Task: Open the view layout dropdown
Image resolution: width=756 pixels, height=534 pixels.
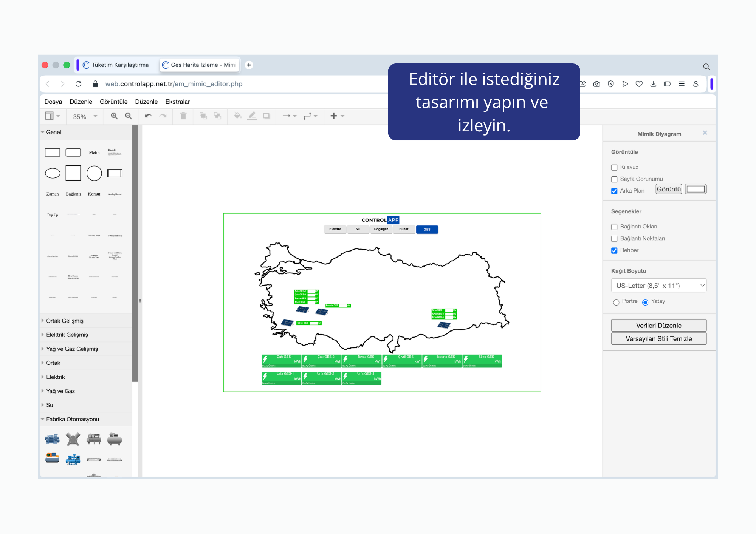Action: (53, 116)
